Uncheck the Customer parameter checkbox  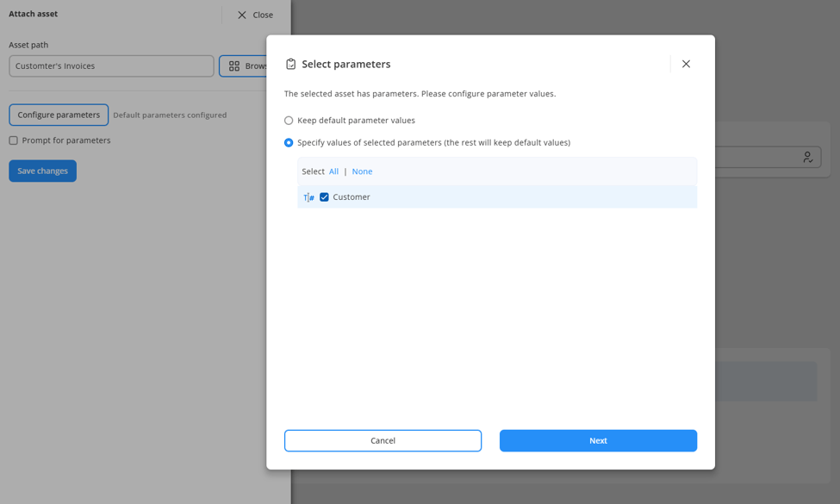pyautogui.click(x=324, y=197)
